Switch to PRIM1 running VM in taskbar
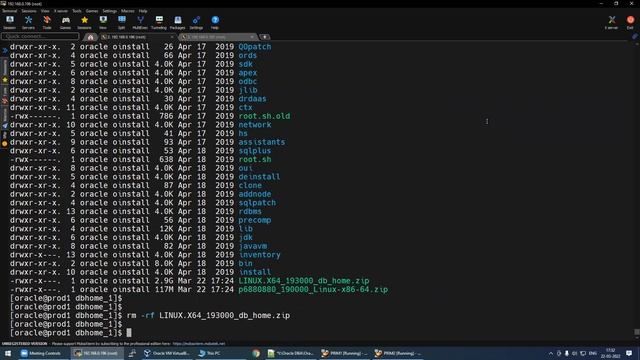 (345, 353)
